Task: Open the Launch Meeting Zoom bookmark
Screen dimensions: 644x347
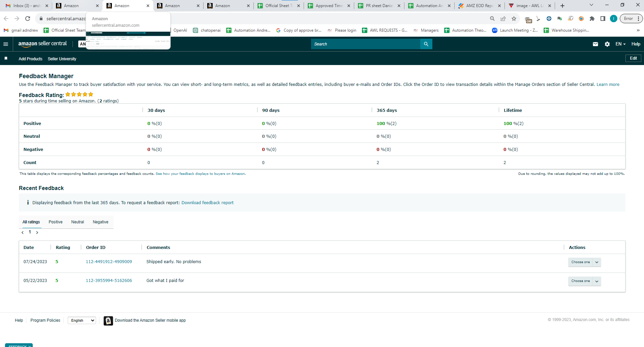Action: tap(515, 30)
